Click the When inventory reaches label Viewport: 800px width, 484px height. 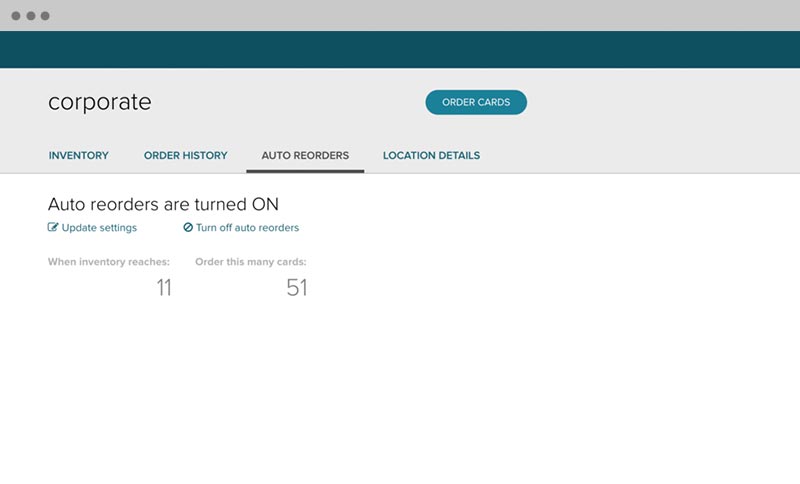point(109,262)
